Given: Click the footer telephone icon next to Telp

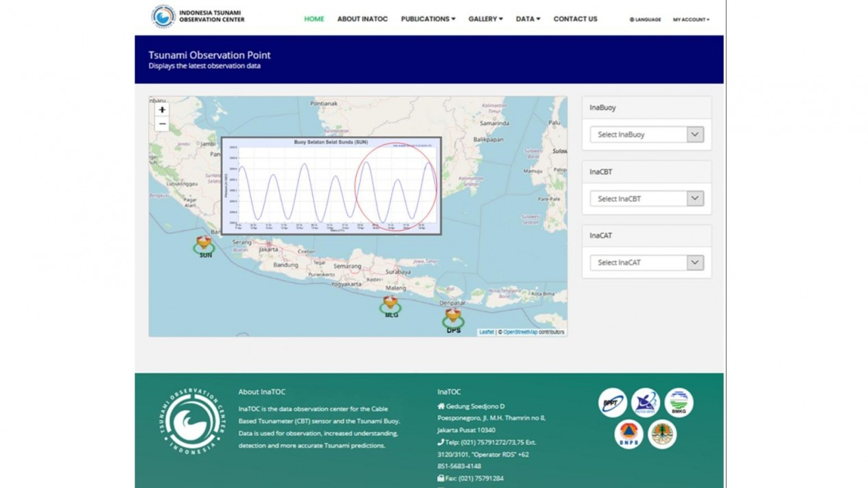Looking at the screenshot, I should [441, 442].
